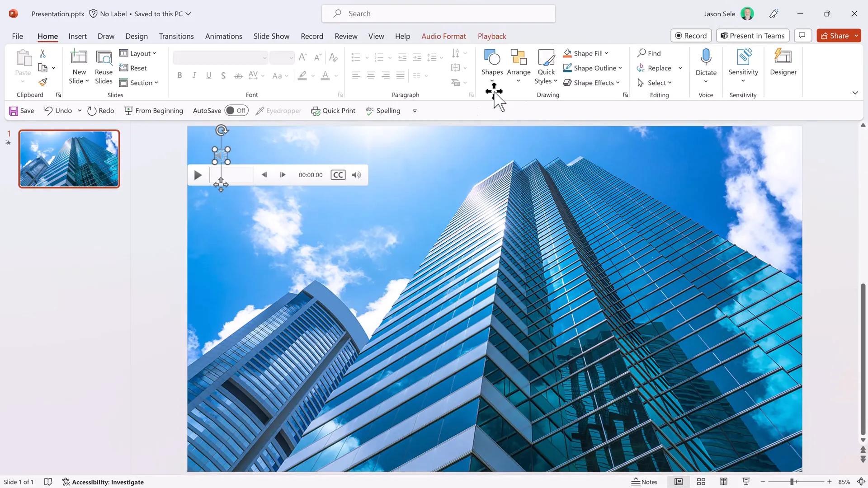This screenshot has width=868, height=488.
Task: Click the pen Coming Soon icon
Action: click(x=774, y=14)
